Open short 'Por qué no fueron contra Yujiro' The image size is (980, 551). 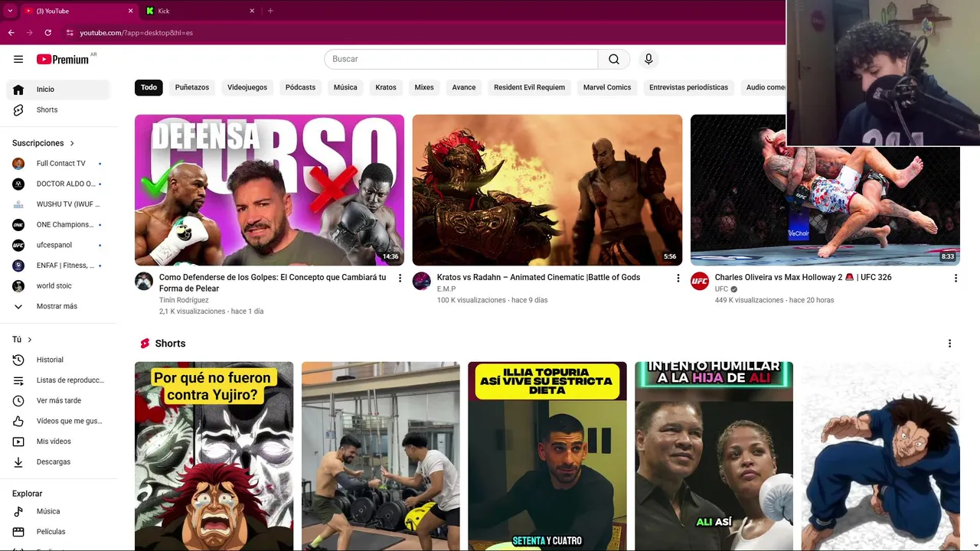pos(214,456)
